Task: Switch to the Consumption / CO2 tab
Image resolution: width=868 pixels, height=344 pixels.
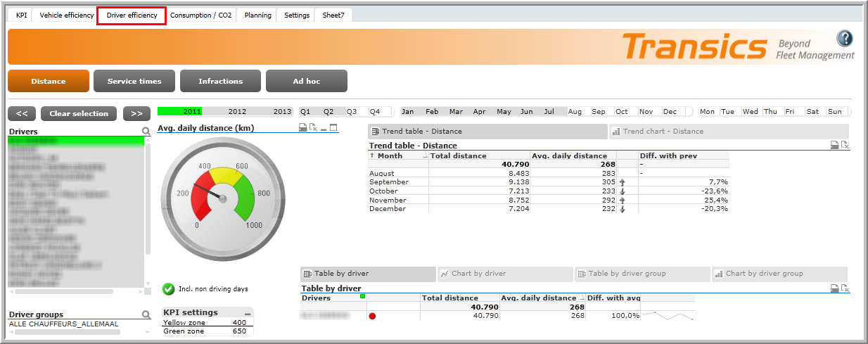Action: 200,15
